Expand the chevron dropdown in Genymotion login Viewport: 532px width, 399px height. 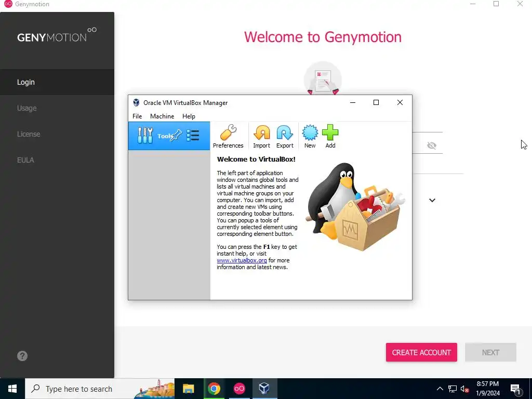tap(432, 200)
